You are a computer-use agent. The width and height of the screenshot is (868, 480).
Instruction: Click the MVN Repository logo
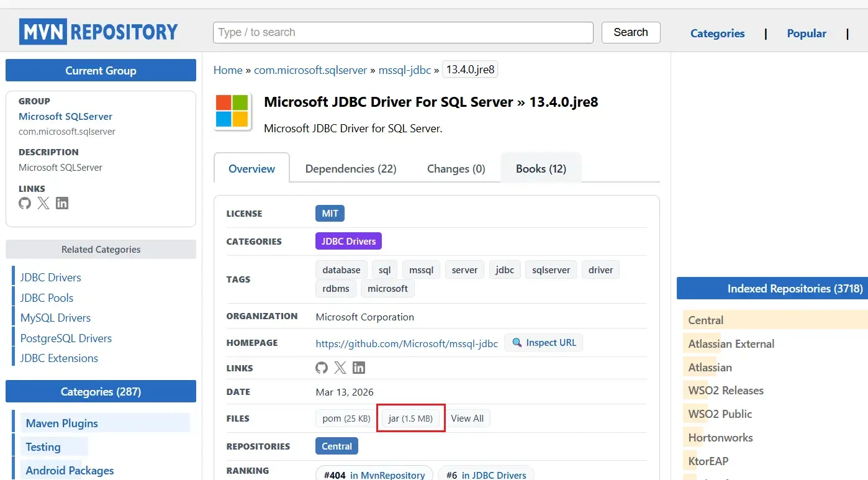tap(99, 32)
